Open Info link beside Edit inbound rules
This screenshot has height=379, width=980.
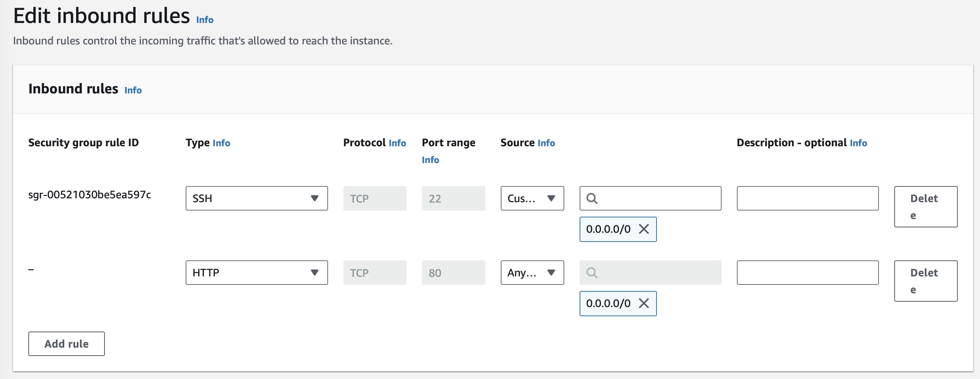pyautogui.click(x=205, y=20)
